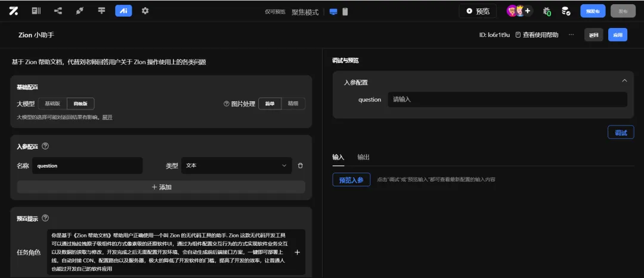Click the crowned collaborator avatar
Image resolution: width=644 pixels, height=278 pixels.
519,11
